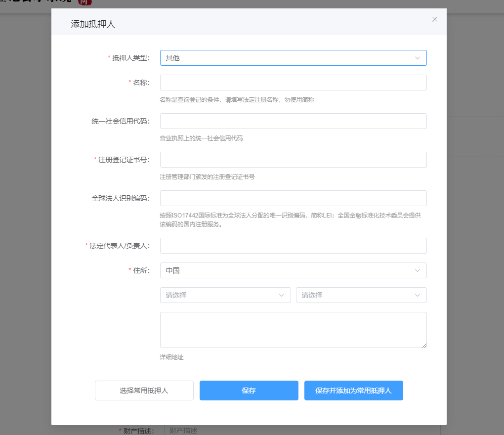
Task: Click the 法定代表人/负责人 input field
Action: tap(293, 246)
